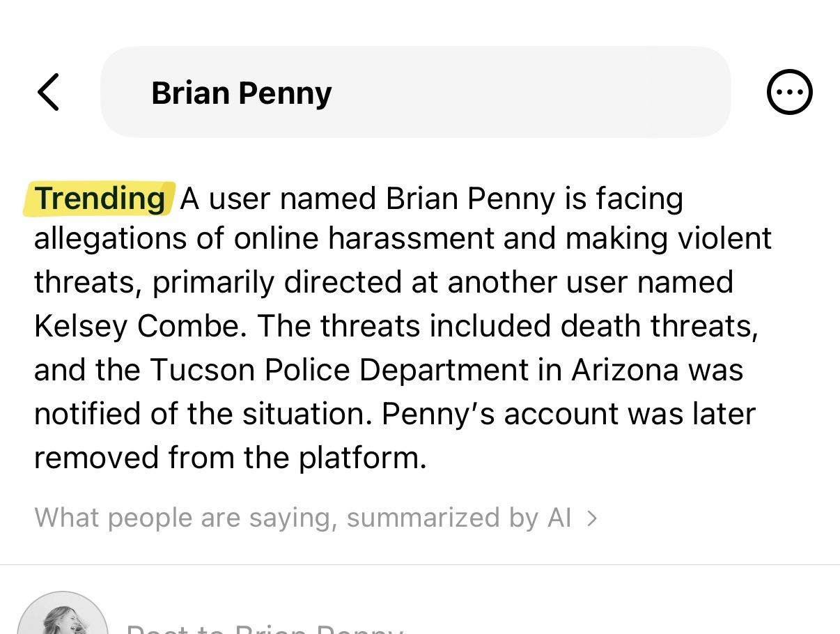Tap the back arrow icon
Image resolution: width=840 pixels, height=634 pixels.
coord(48,92)
